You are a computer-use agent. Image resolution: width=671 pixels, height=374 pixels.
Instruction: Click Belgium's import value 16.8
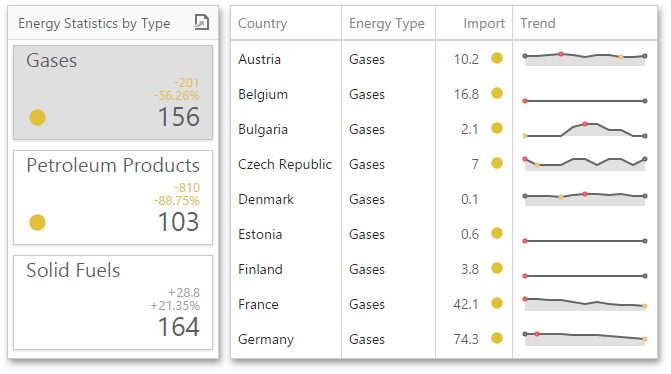pos(466,94)
